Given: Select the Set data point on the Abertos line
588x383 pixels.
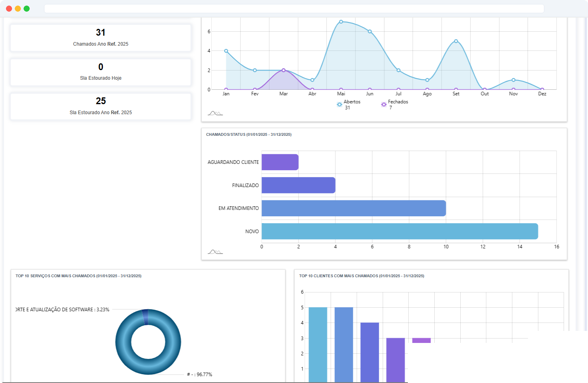Looking at the screenshot, I should (x=456, y=41).
